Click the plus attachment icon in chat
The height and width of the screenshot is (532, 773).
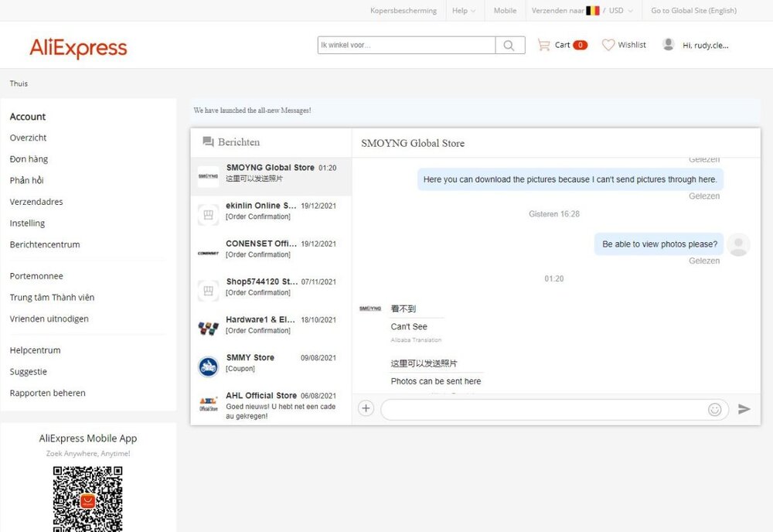(366, 408)
